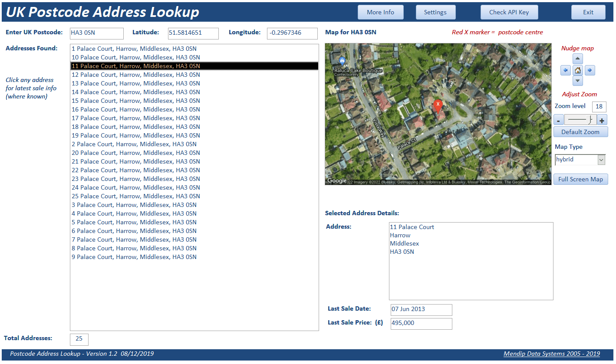Click the minus button to zoom out
Viewport: 616px width, 364px height.
(x=559, y=120)
